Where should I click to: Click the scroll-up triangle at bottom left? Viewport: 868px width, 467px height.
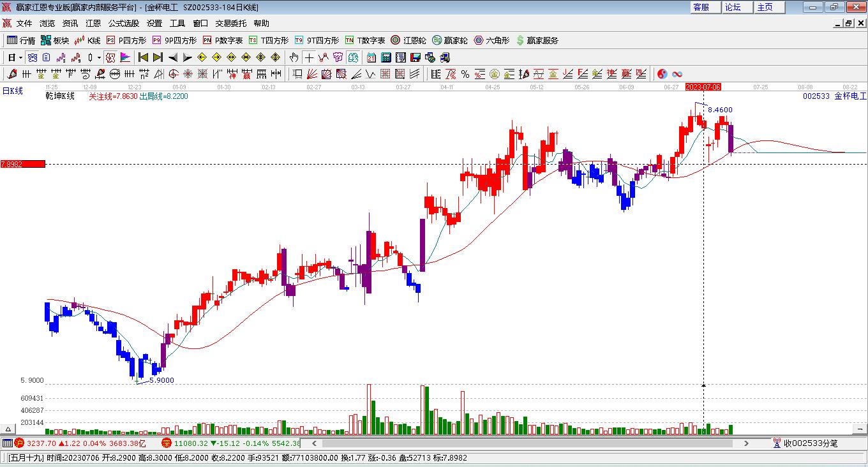(x=9, y=429)
